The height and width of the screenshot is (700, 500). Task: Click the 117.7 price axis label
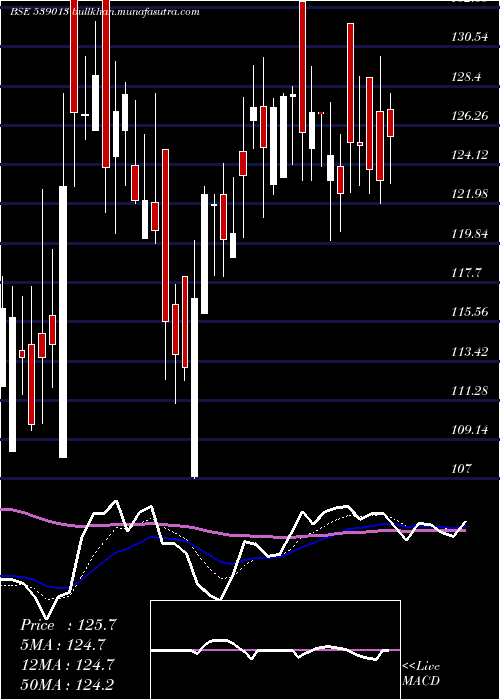point(467,272)
